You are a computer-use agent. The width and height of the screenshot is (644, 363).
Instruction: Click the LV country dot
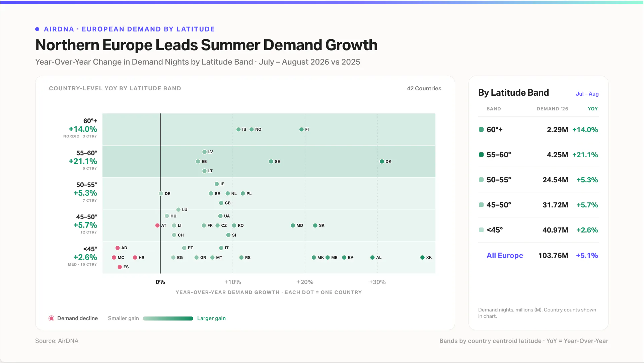pos(204,152)
